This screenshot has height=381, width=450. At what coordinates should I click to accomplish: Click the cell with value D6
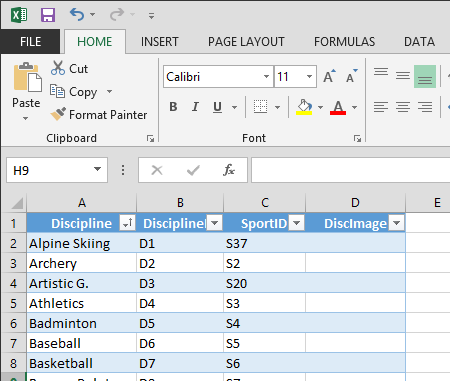click(180, 343)
